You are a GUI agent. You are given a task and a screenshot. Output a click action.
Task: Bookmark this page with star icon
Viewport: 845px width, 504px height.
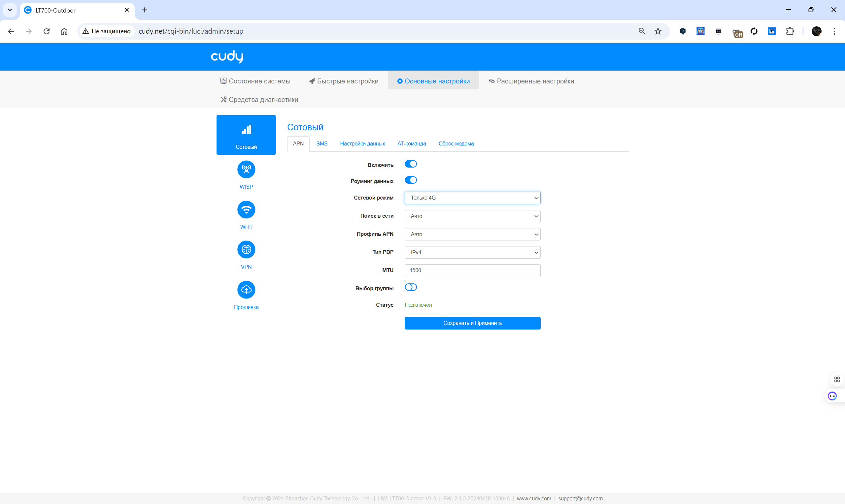pos(658,31)
